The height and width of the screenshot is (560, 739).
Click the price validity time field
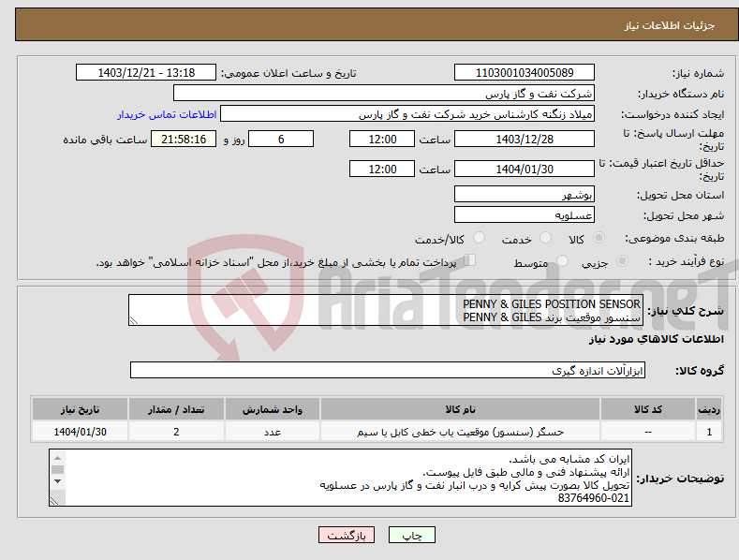pos(382,169)
